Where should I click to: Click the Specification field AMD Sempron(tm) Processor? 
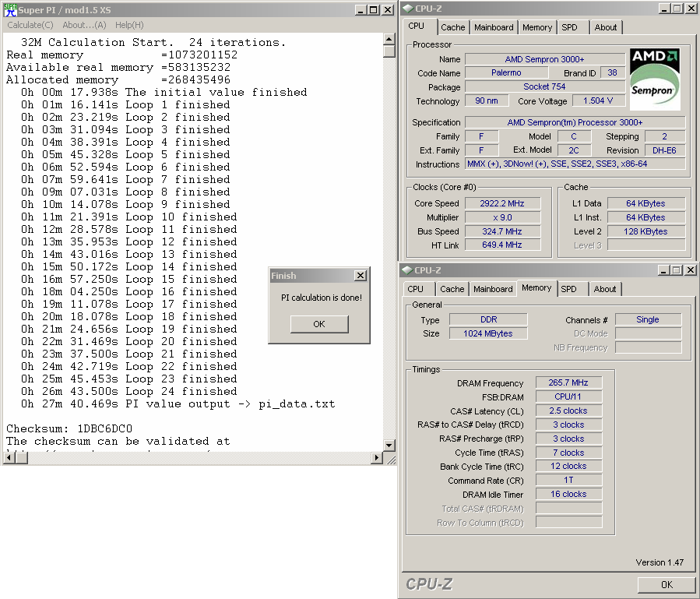pos(575,122)
